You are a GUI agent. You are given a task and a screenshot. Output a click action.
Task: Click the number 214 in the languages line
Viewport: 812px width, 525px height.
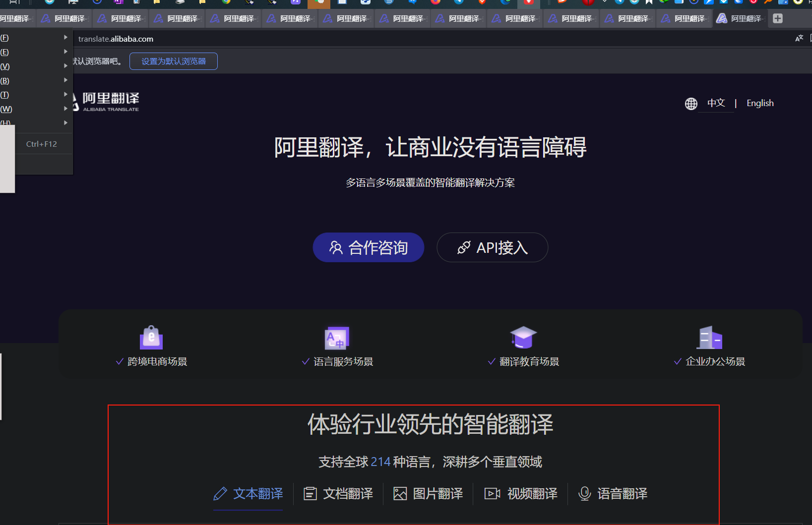pos(380,462)
